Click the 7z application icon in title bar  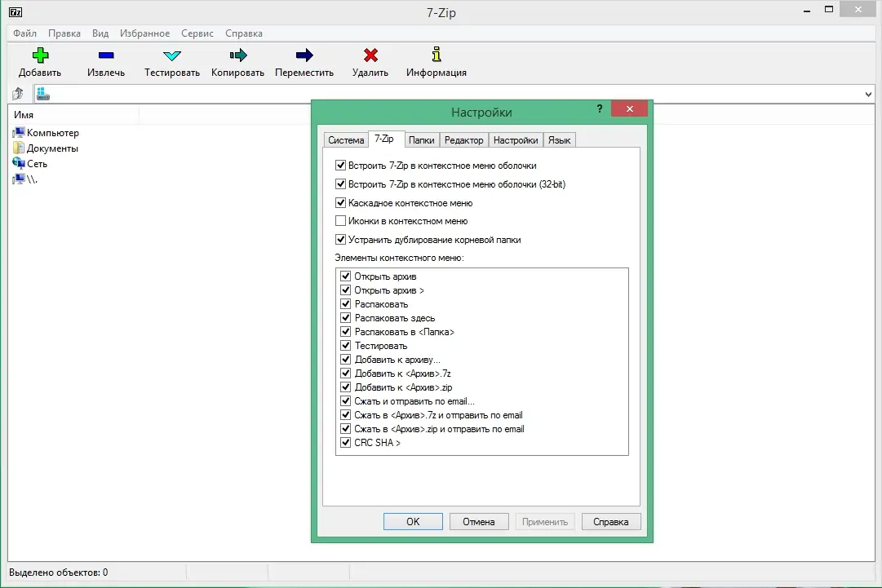[x=16, y=11]
